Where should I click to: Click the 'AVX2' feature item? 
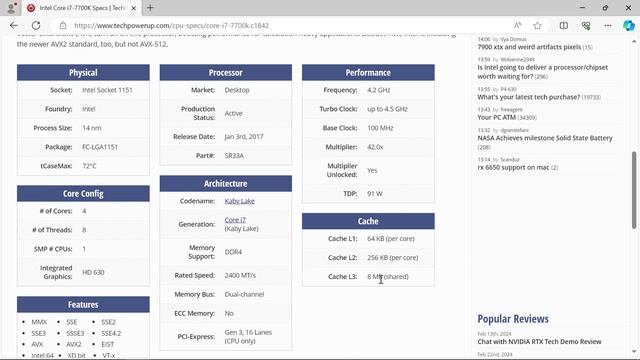pyautogui.click(x=74, y=344)
